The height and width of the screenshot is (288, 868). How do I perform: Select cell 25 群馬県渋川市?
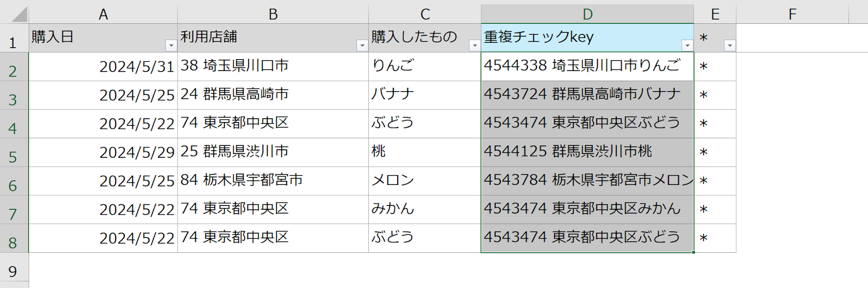coord(273,153)
